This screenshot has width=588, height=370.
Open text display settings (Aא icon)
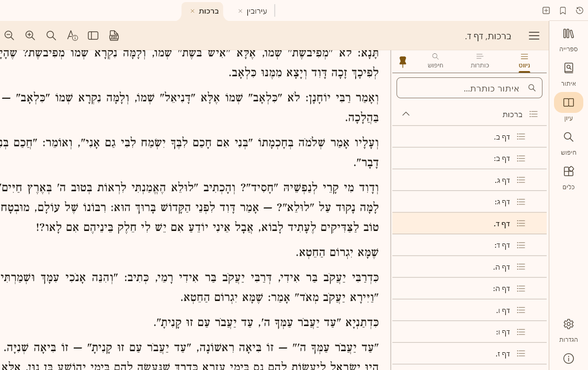(72, 36)
